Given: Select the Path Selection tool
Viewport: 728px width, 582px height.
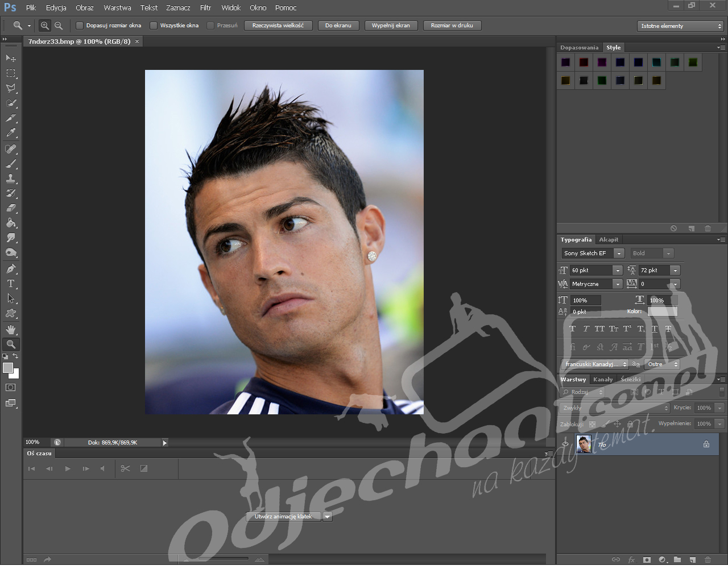Looking at the screenshot, I should 11,298.
